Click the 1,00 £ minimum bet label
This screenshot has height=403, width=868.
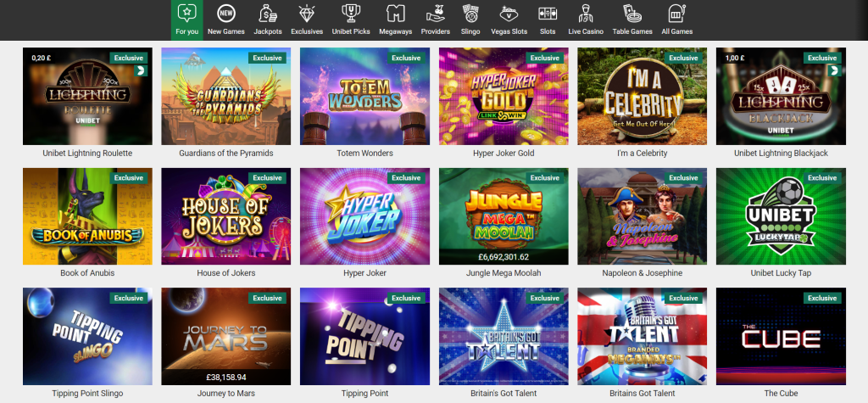tap(735, 58)
